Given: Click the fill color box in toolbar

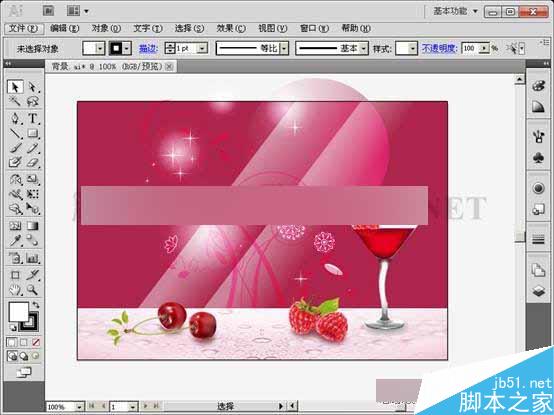Looking at the screenshot, I should (18, 312).
